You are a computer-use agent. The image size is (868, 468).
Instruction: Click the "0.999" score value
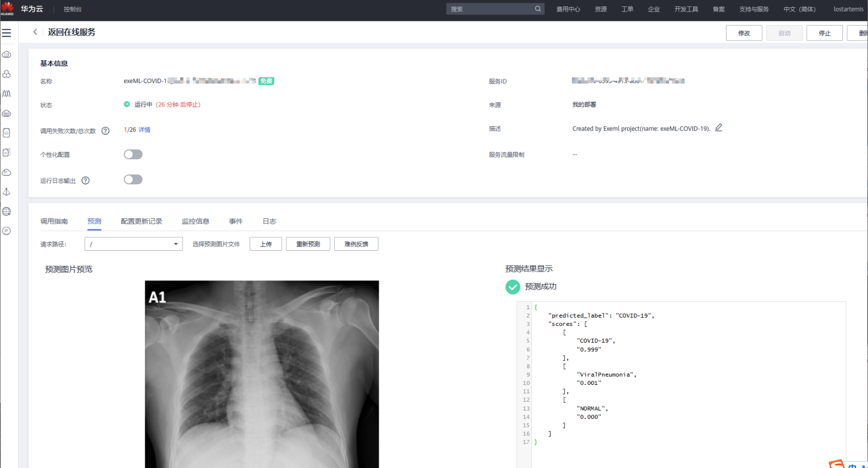589,349
